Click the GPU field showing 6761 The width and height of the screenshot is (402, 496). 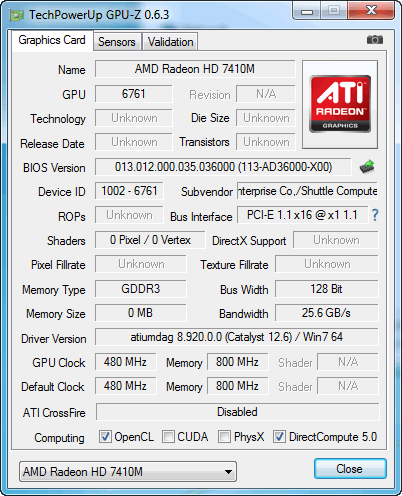(x=134, y=94)
